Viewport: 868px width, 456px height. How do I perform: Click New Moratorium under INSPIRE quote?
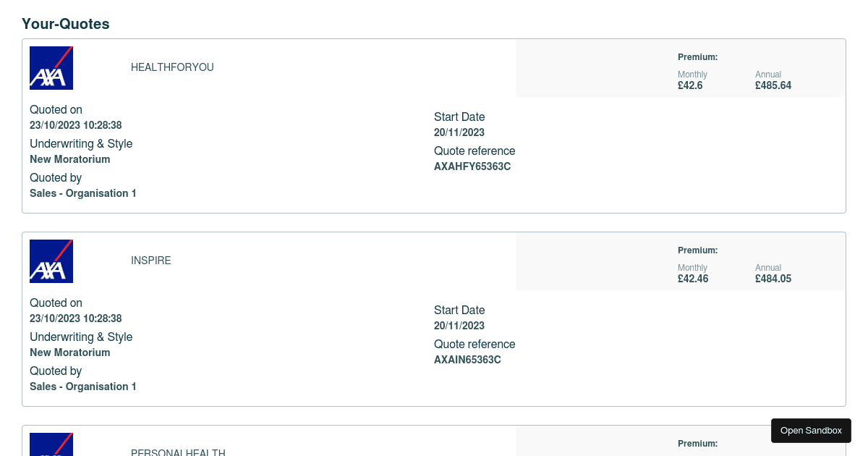pyautogui.click(x=70, y=352)
